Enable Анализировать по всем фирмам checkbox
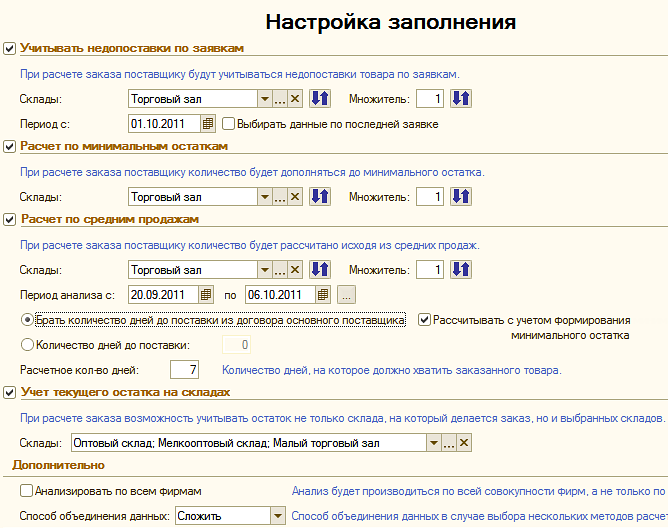The image size is (668, 528). 26,491
